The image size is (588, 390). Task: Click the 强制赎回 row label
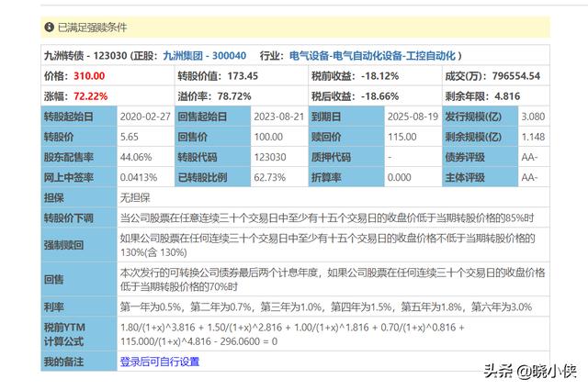[79, 245]
